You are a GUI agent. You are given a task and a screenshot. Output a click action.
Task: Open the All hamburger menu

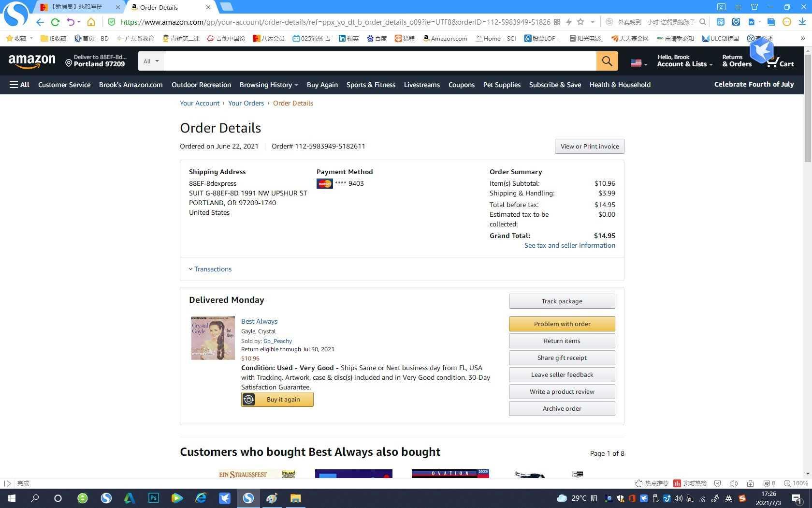[x=19, y=85]
